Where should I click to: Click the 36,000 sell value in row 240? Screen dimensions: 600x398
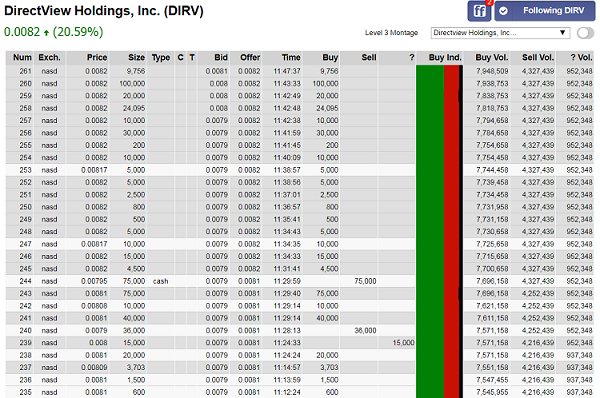[365, 331]
